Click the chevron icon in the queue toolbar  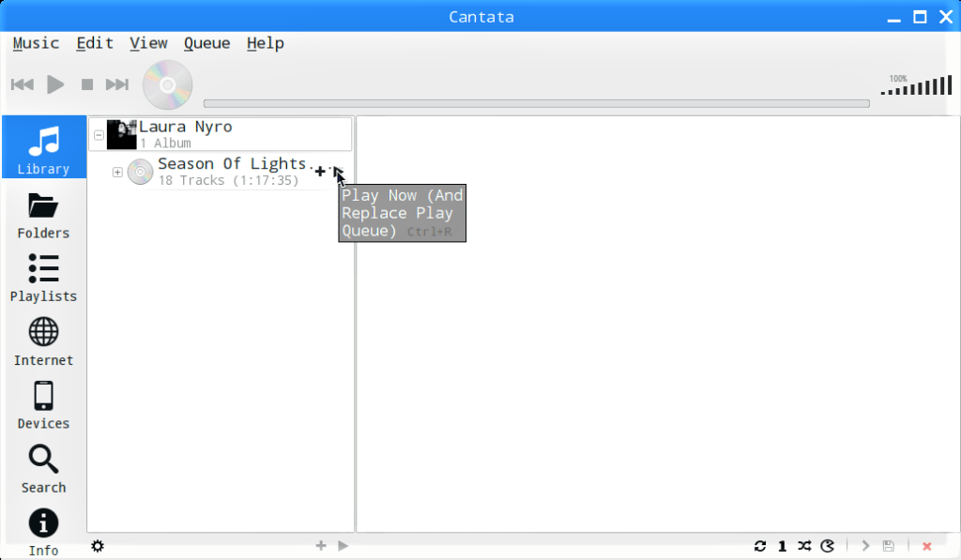click(x=865, y=546)
